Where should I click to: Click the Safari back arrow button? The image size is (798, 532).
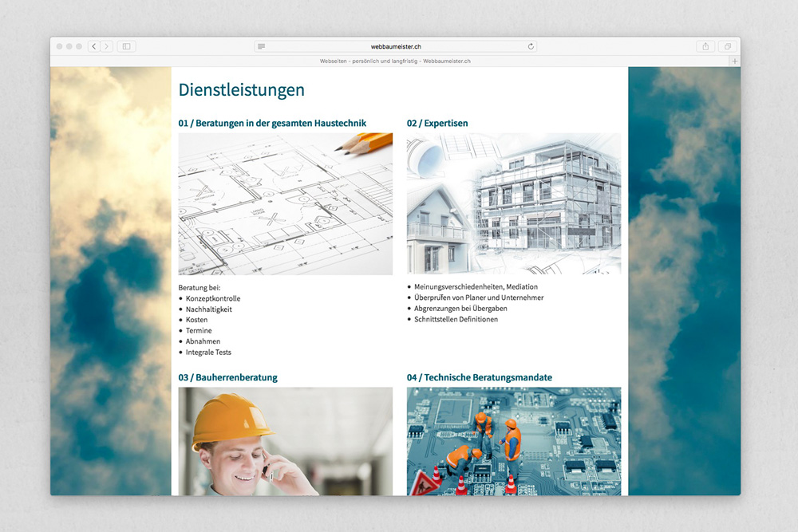pyautogui.click(x=94, y=46)
